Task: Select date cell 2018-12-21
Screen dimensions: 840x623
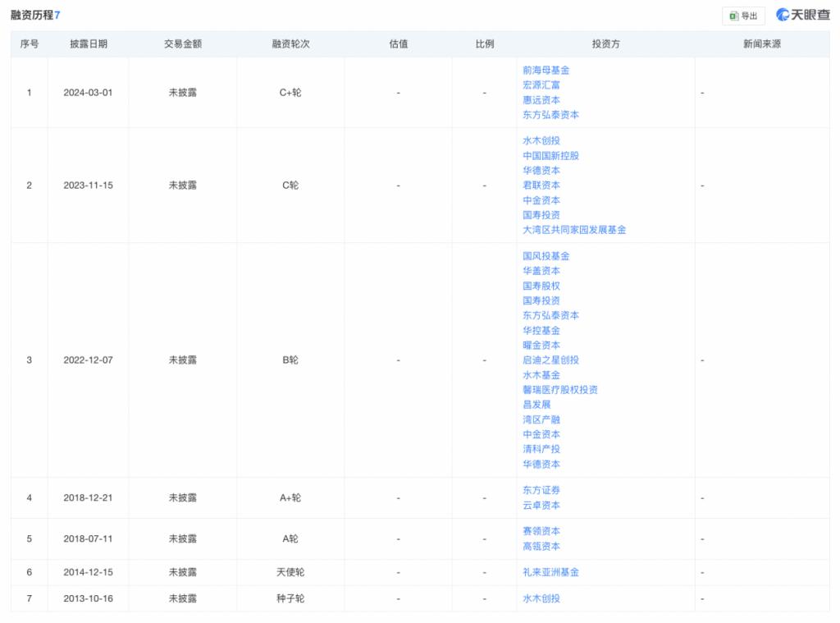Action: click(88, 498)
